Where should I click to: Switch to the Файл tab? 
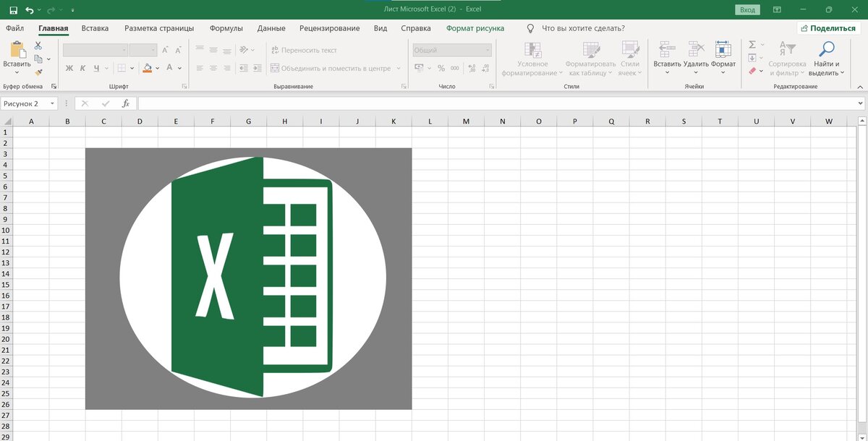14,28
